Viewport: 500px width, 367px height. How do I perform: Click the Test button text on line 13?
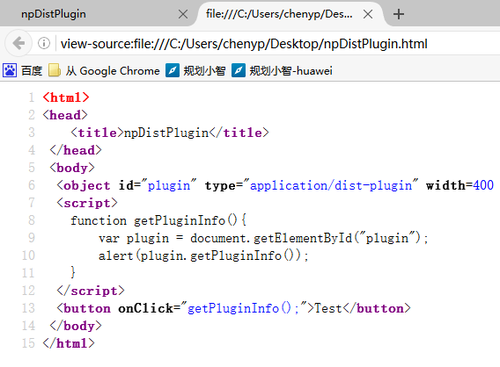click(328, 308)
